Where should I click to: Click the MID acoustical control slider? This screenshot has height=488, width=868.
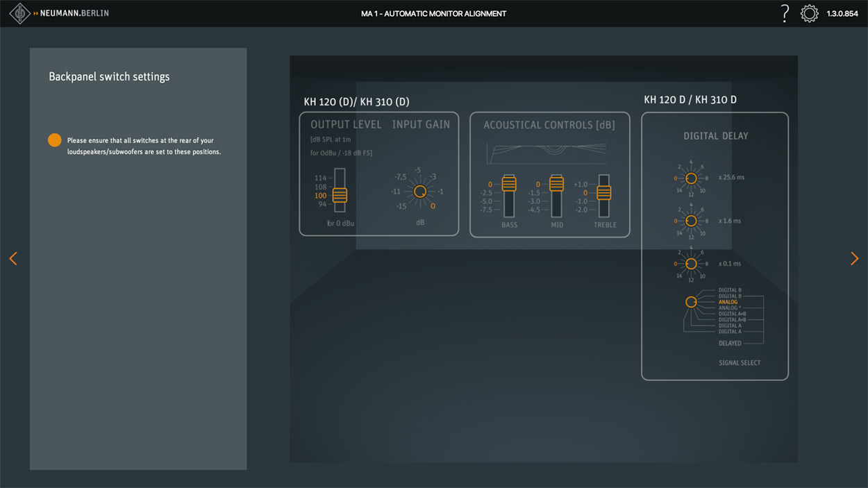tap(556, 184)
